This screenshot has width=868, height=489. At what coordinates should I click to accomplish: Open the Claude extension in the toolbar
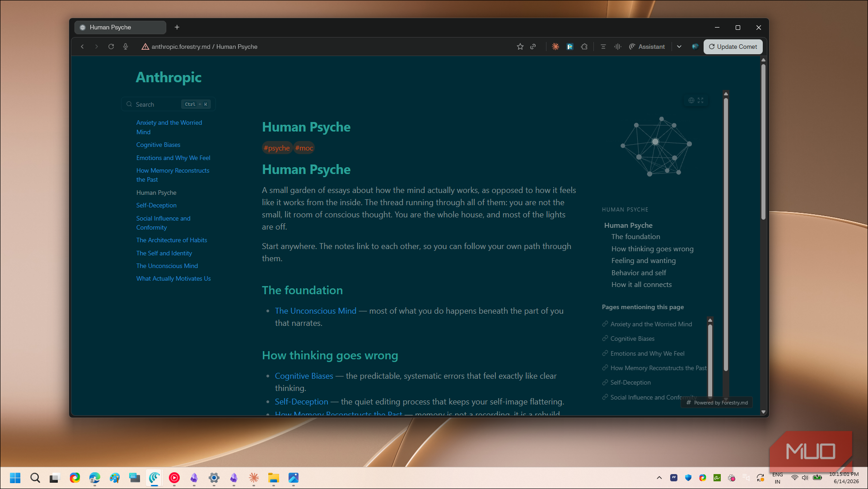coord(555,47)
